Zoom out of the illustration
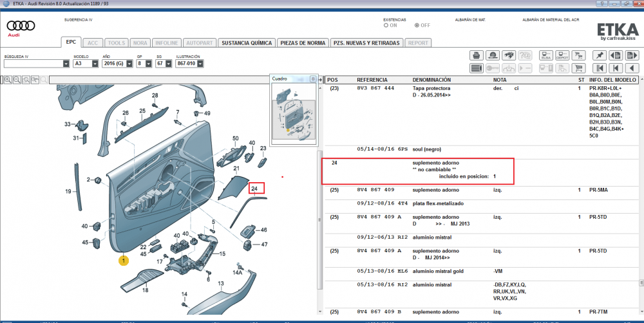 pyautogui.click(x=17, y=80)
